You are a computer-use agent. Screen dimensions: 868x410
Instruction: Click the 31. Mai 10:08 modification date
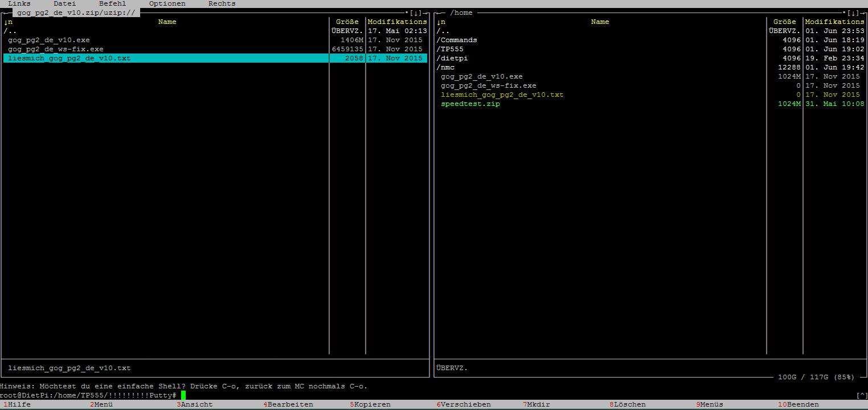(835, 104)
